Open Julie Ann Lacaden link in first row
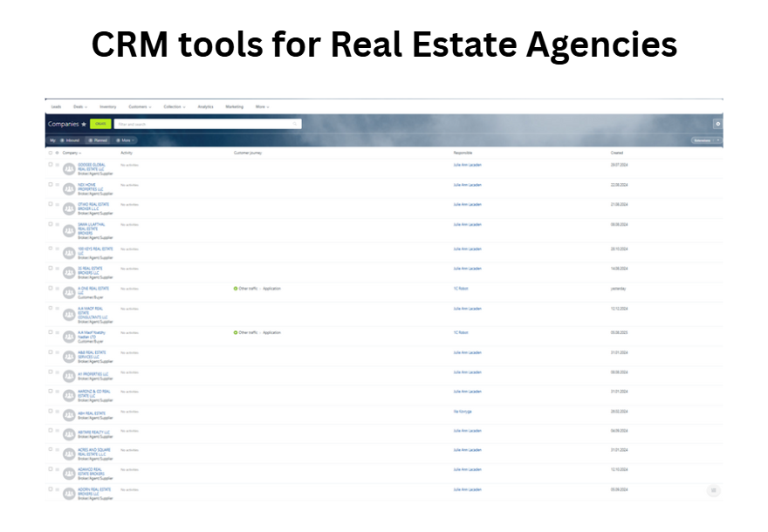Image resolution: width=768 pixels, height=532 pixels. pos(467,165)
